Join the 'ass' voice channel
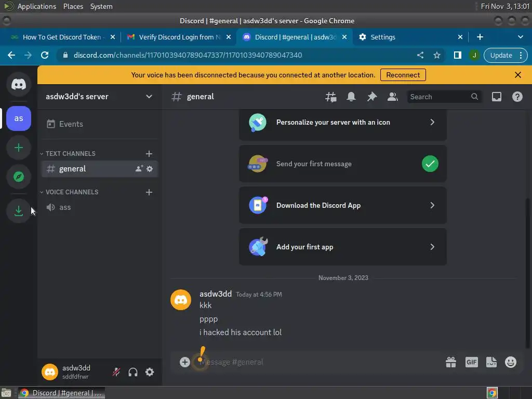The image size is (532, 399). [x=100, y=207]
